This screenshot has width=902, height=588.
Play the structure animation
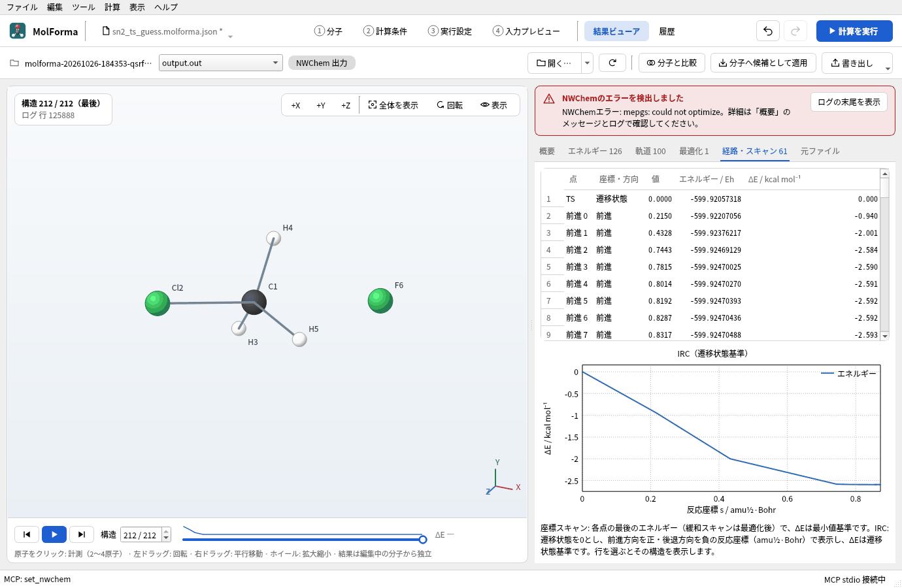54,534
